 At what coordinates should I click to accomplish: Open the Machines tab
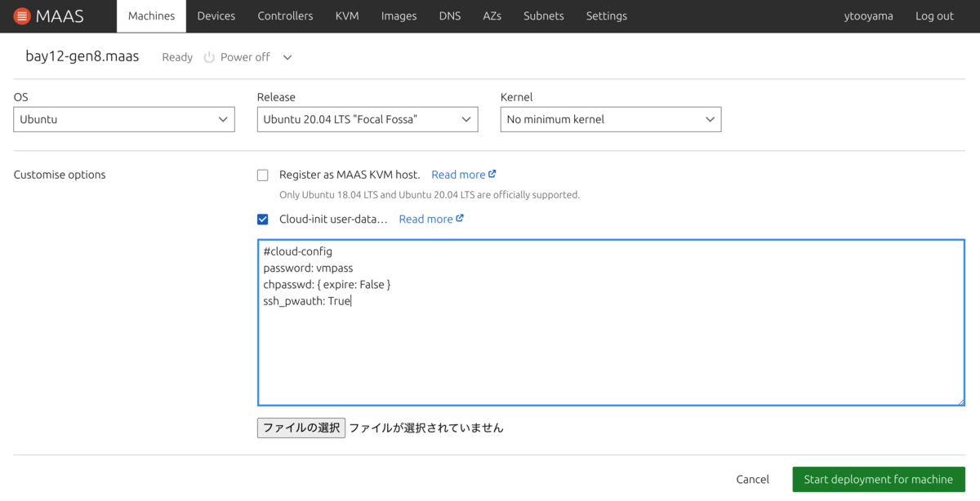pos(151,16)
